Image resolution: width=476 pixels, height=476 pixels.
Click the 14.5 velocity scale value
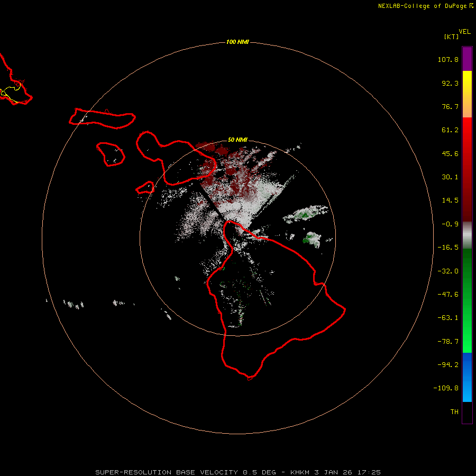click(x=450, y=200)
